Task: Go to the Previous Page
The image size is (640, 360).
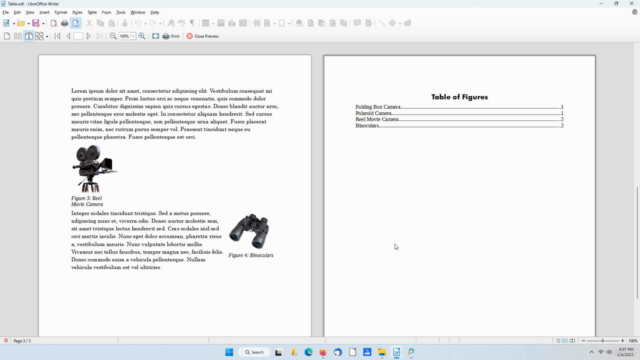Action: point(68,36)
